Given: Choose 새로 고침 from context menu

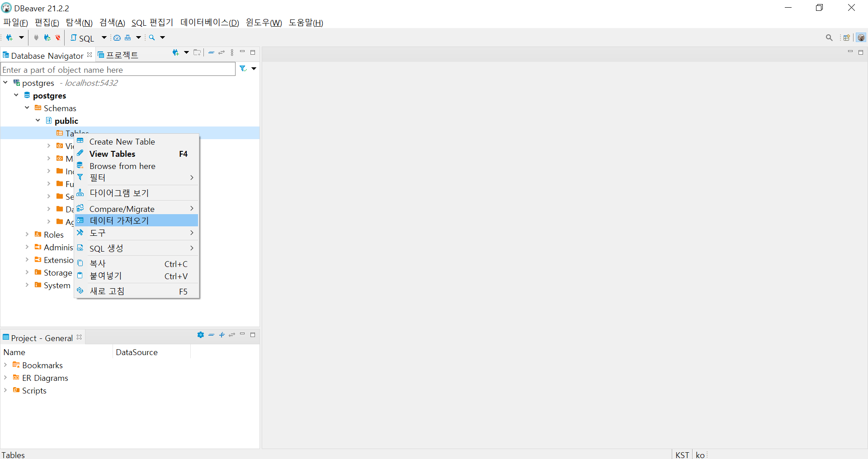Looking at the screenshot, I should [137, 291].
